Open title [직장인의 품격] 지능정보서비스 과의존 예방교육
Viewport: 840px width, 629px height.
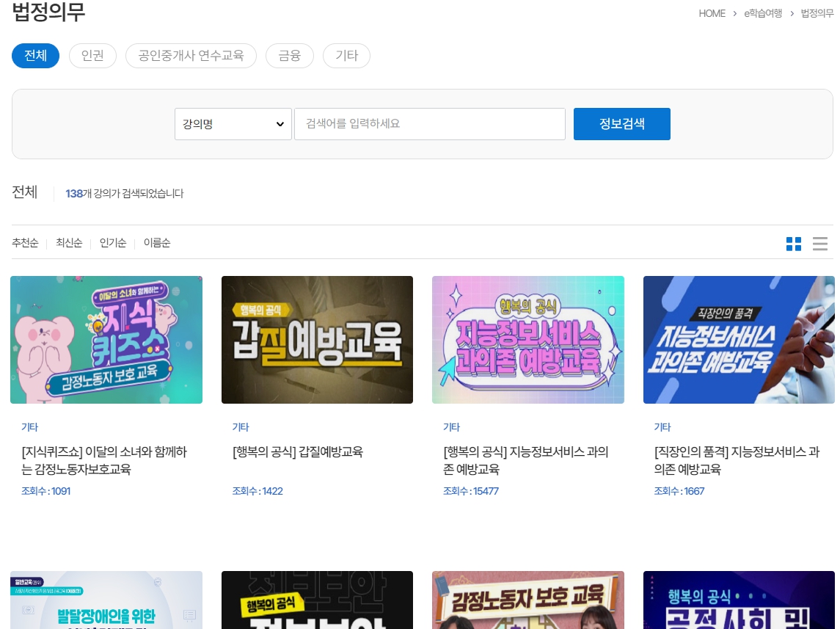coord(737,460)
